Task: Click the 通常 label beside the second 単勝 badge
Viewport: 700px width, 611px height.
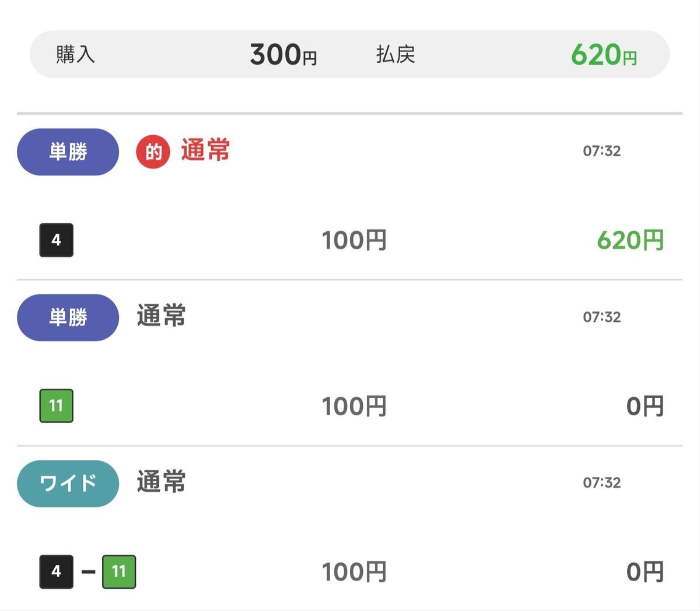Action: 162,316
